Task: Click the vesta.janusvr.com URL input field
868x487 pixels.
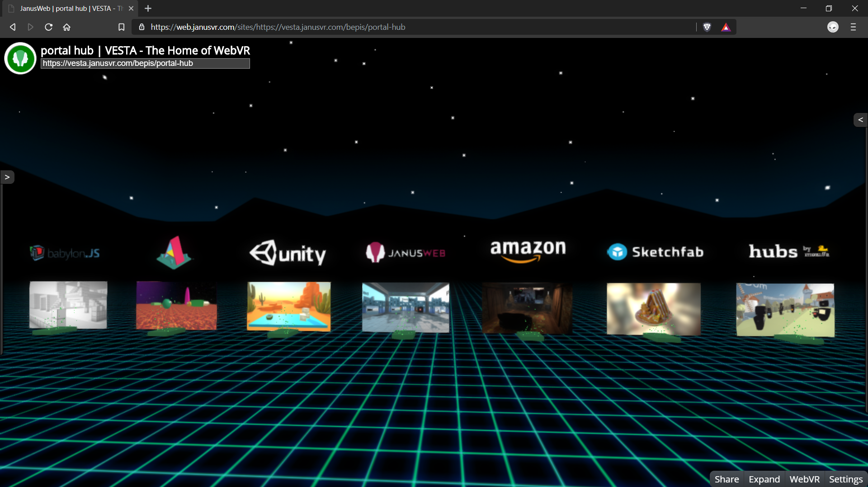Action: coord(145,64)
